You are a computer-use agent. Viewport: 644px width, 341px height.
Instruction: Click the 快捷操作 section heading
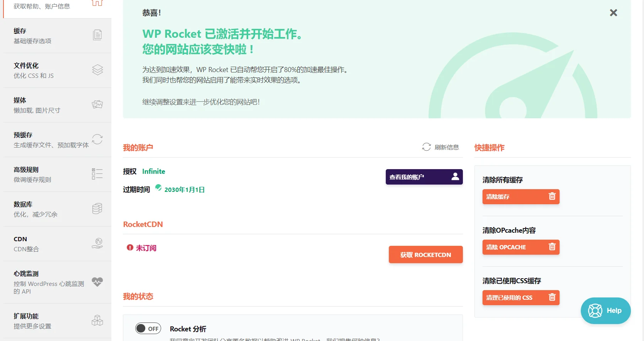[489, 148]
